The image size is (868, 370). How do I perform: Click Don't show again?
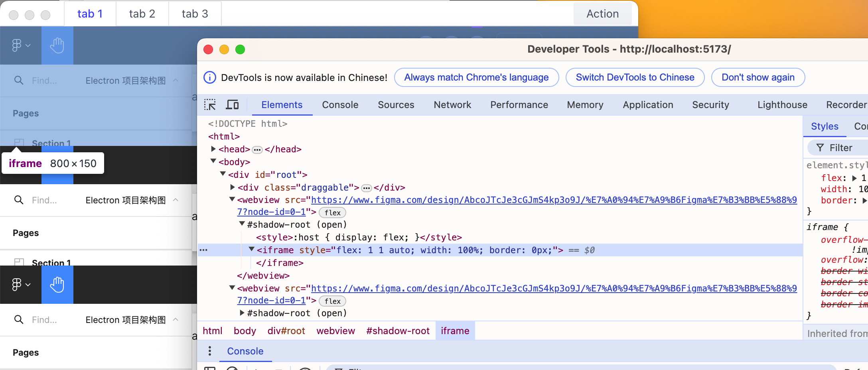coord(758,77)
